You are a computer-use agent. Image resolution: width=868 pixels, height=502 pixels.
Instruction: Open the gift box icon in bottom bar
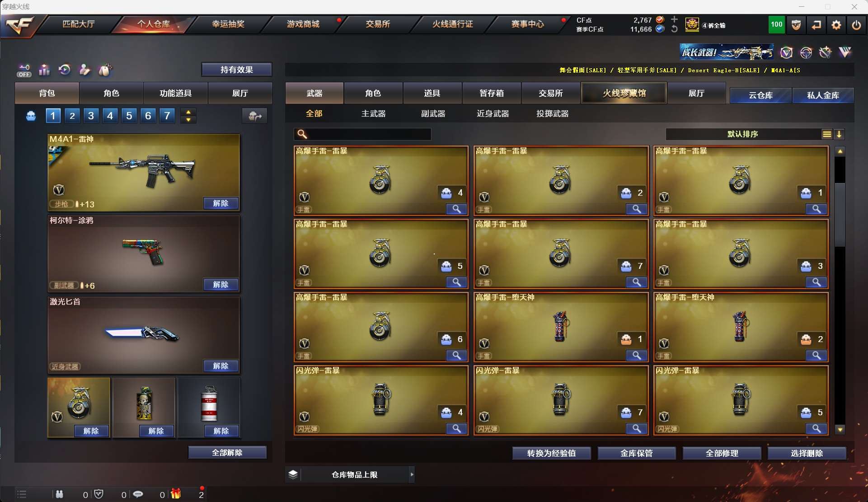tap(176, 494)
